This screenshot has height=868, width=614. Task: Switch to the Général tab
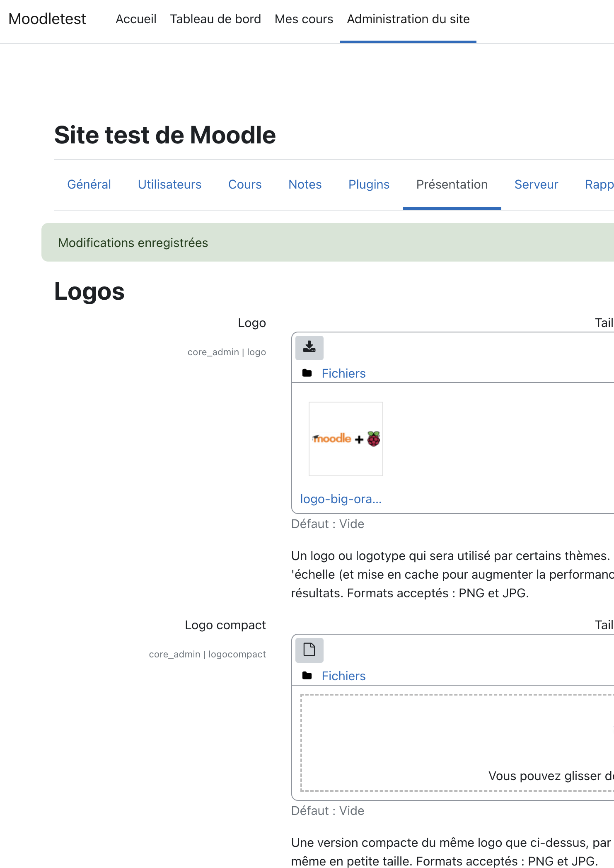tap(89, 184)
